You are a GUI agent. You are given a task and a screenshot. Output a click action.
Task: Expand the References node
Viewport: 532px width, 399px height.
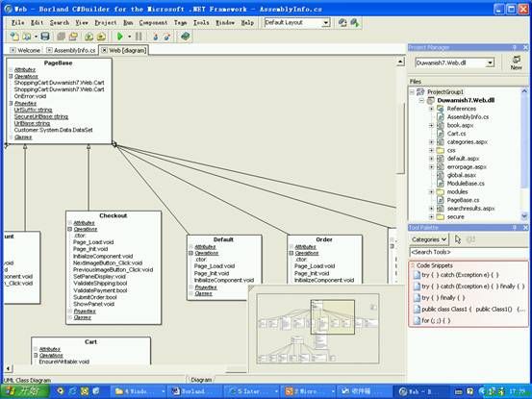(x=431, y=109)
